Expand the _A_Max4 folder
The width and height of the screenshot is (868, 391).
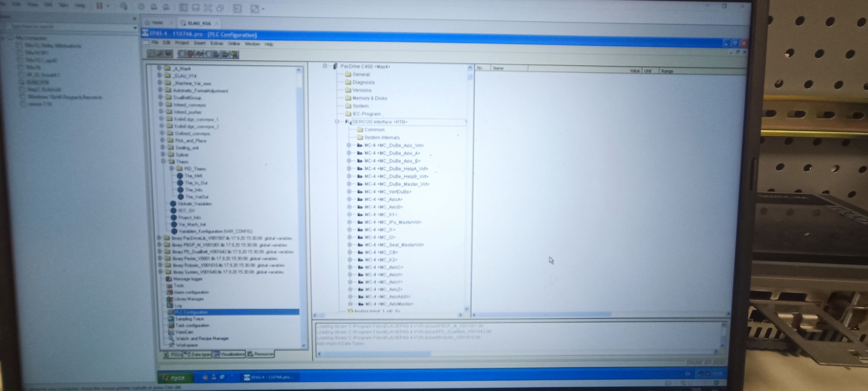159,68
